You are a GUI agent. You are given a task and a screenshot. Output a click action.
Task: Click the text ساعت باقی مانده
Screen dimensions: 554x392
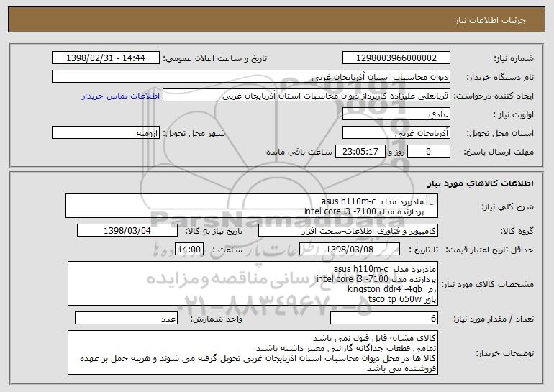299,152
